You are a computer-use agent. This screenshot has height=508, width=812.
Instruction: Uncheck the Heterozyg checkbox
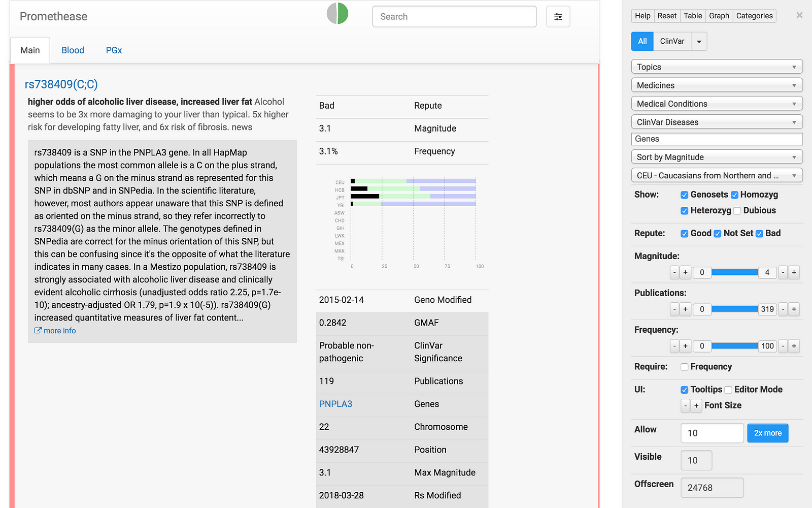click(684, 211)
